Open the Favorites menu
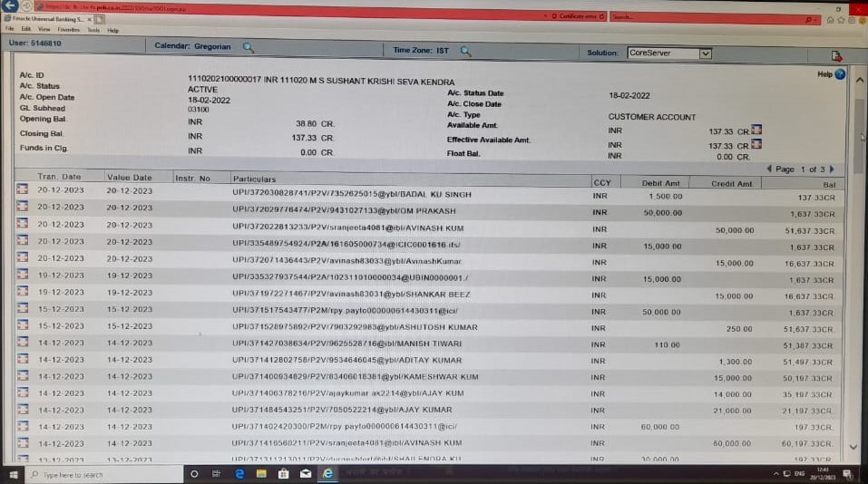Screen dimensions: 868x484 (x=68, y=30)
